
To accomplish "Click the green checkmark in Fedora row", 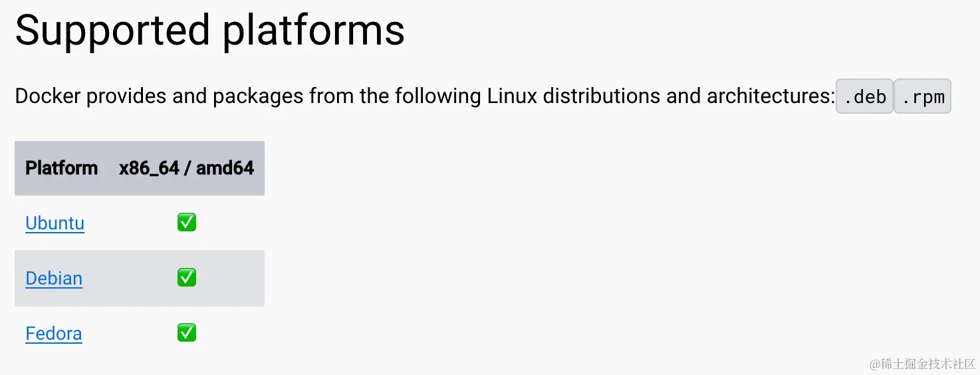I will [x=187, y=333].
